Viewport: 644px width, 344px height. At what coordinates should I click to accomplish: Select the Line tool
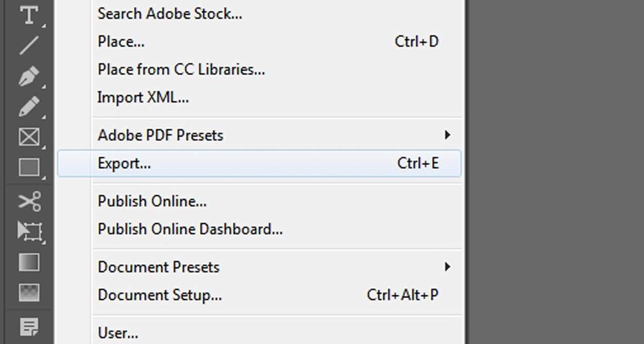pyautogui.click(x=29, y=45)
